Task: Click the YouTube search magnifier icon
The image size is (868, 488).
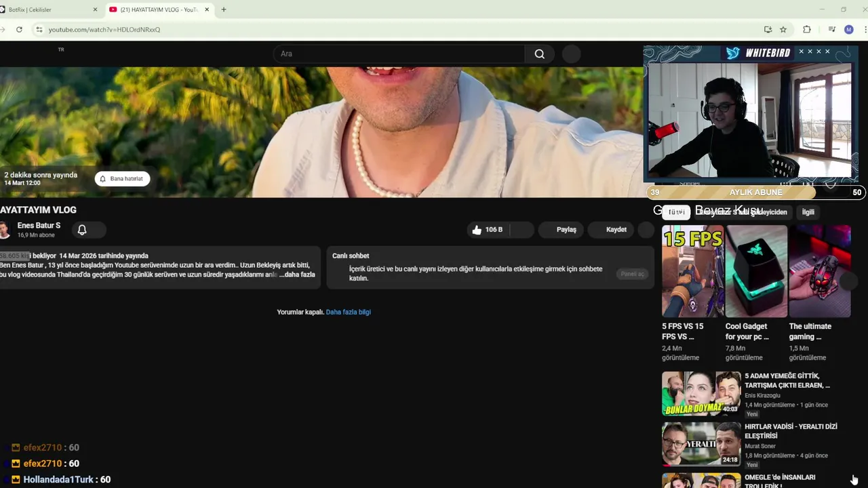Action: coord(539,54)
